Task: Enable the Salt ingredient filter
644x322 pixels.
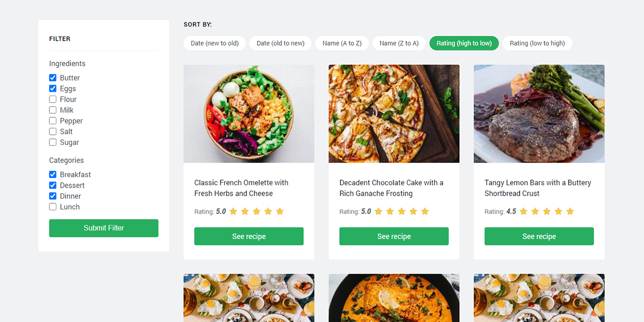Action: [52, 131]
